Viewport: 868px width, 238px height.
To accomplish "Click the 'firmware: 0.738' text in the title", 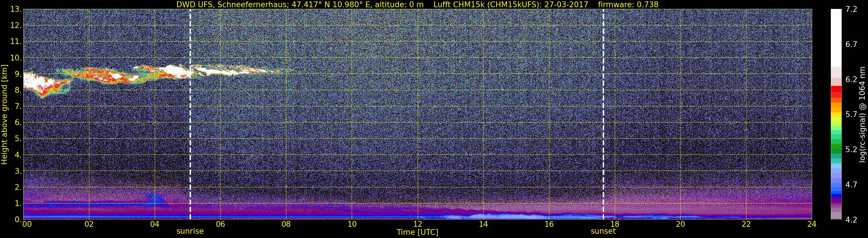I will [628, 4].
